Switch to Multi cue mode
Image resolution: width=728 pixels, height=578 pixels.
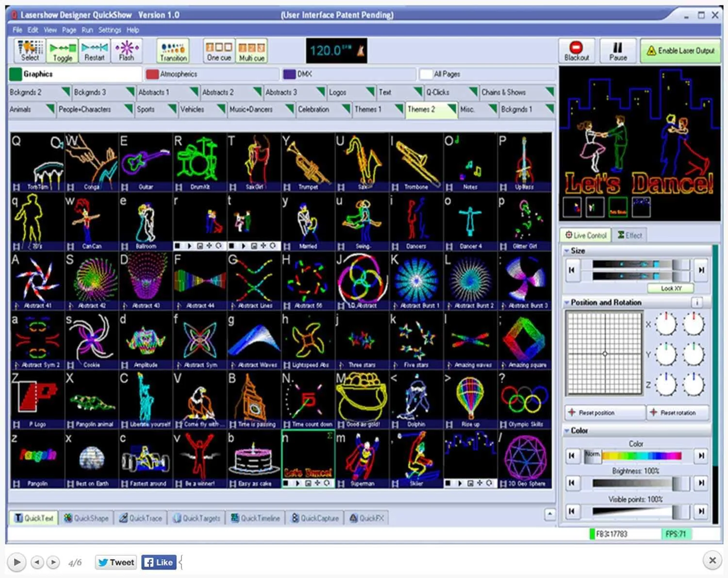point(252,51)
